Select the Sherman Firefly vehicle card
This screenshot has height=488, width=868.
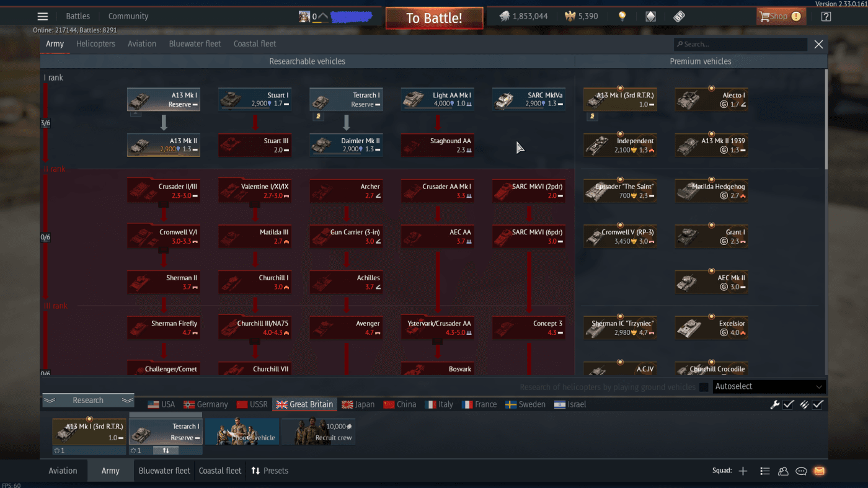point(164,327)
